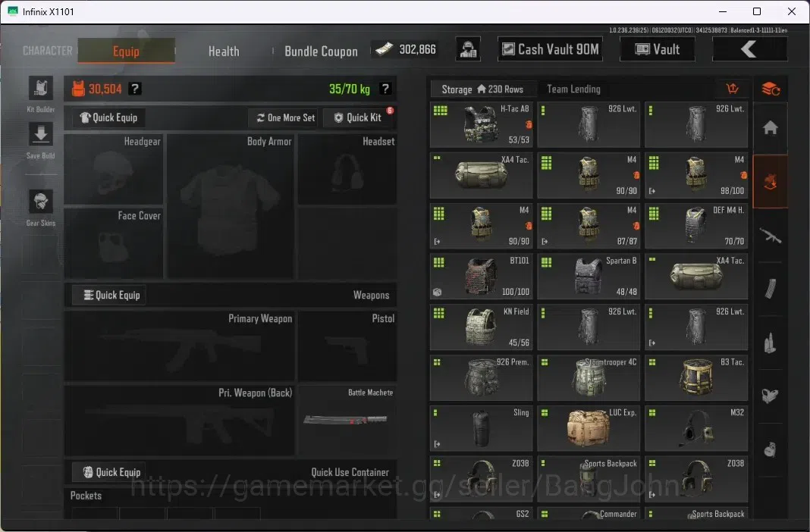Select the medical heart category icon
This screenshot has width=810, height=532.
(771, 396)
